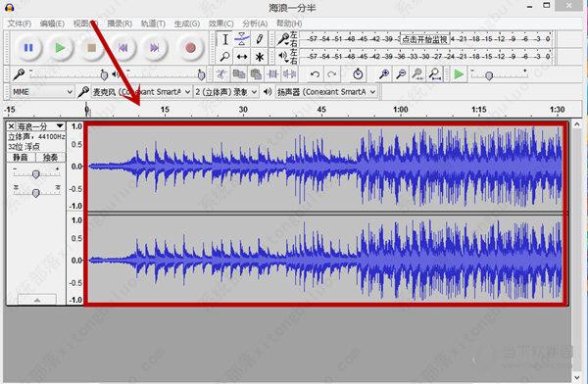The width and height of the screenshot is (588, 384).
Task: Select the Draw pencil tool
Action: (259, 39)
